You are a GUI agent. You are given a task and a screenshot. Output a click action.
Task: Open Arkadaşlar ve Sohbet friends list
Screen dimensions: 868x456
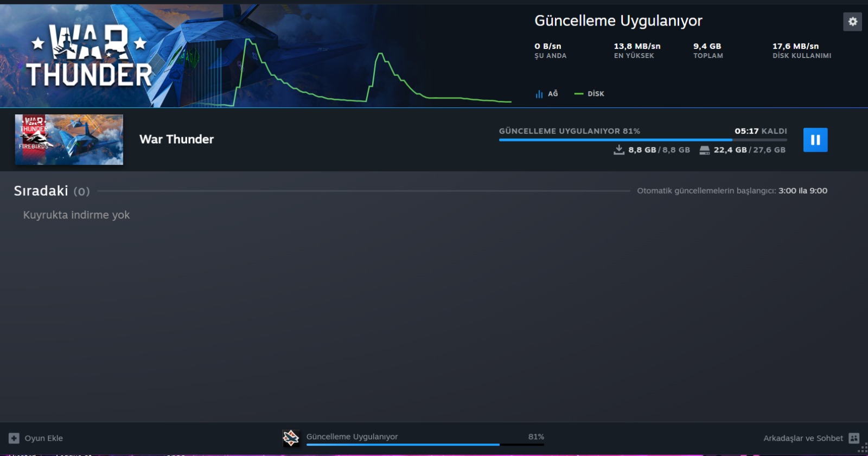pos(803,438)
